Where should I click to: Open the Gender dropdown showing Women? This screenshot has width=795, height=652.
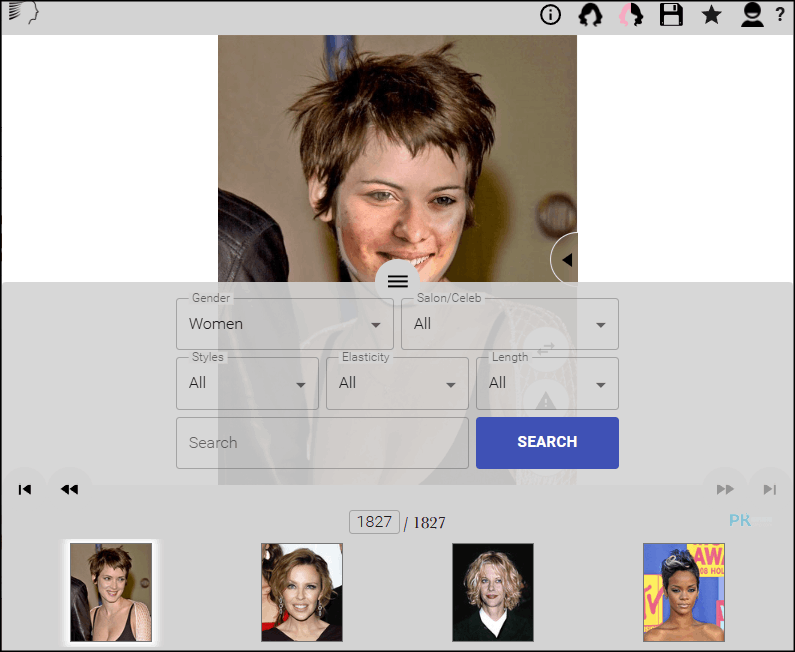pyautogui.click(x=284, y=324)
